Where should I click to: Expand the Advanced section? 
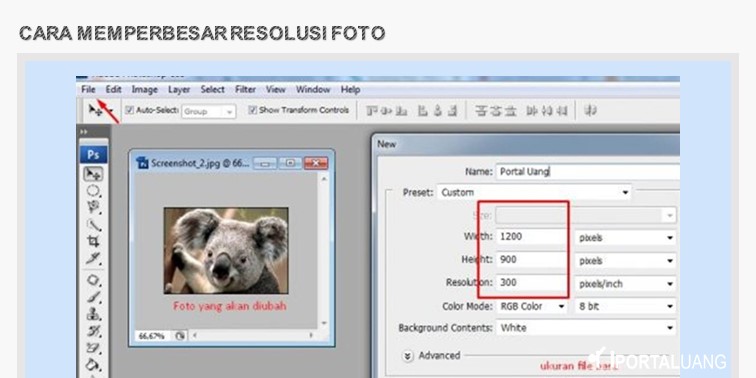[x=408, y=356]
